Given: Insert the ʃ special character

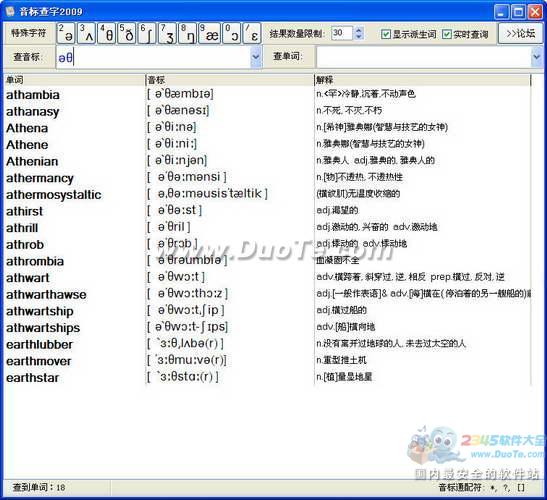Looking at the screenshot, I should click(147, 33).
